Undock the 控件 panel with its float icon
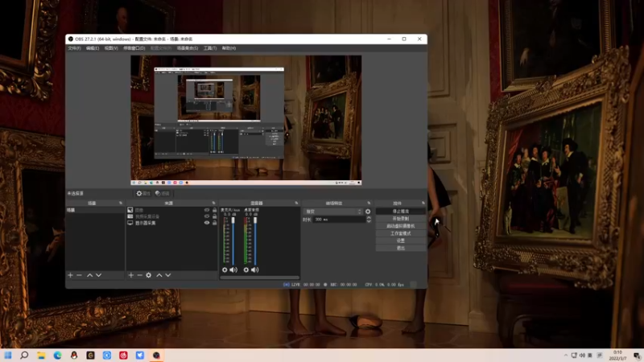Screen dimensions: 644x362 coord(423,203)
